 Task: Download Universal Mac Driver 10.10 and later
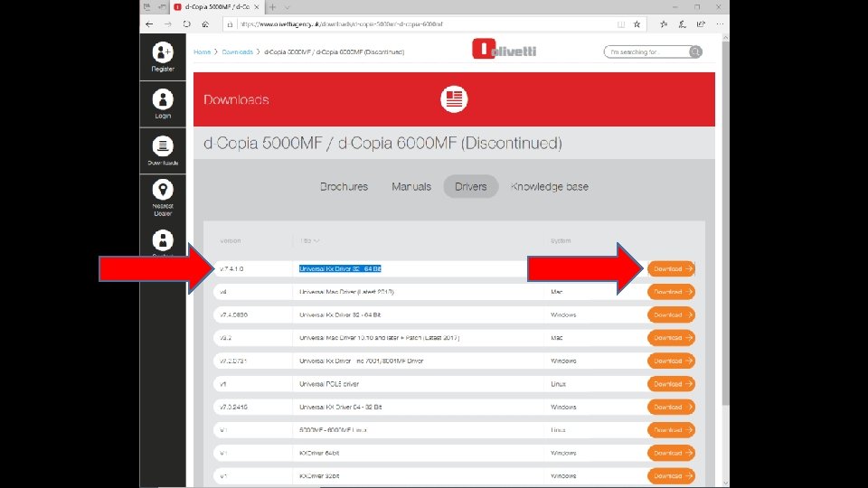coord(671,337)
